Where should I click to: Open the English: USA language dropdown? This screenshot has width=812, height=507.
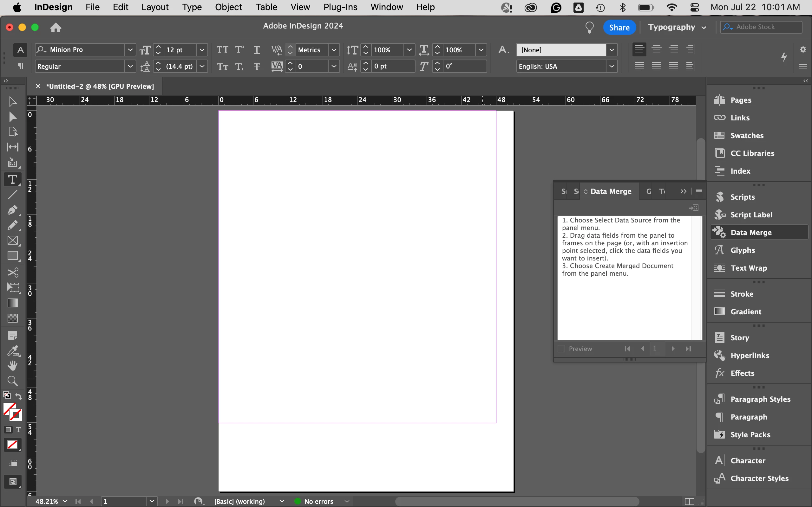pos(612,66)
